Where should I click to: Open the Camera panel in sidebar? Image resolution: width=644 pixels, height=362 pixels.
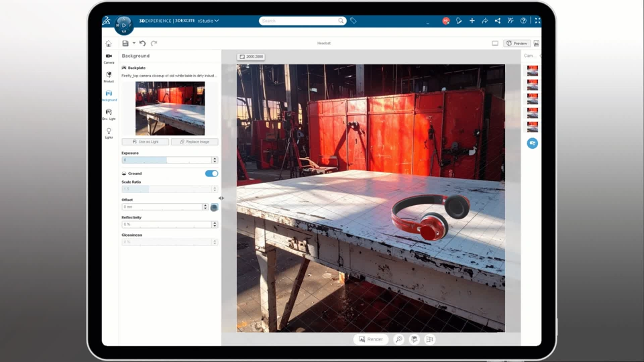109,58
